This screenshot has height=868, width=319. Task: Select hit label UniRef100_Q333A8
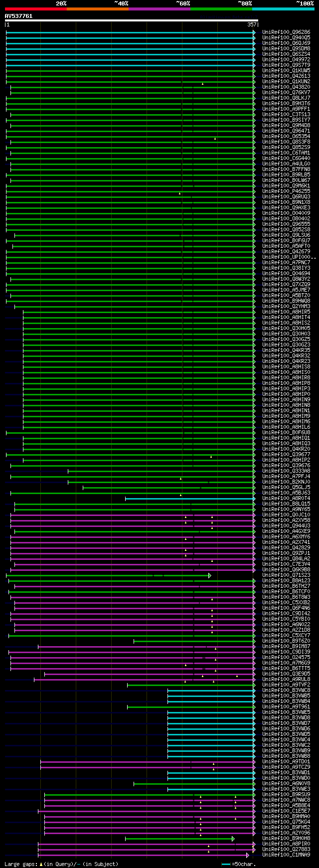click(286, 471)
